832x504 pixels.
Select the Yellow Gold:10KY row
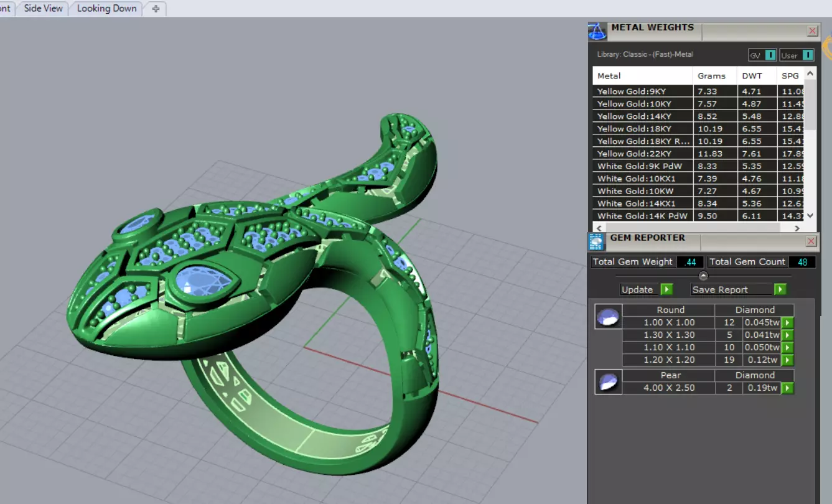click(699, 104)
